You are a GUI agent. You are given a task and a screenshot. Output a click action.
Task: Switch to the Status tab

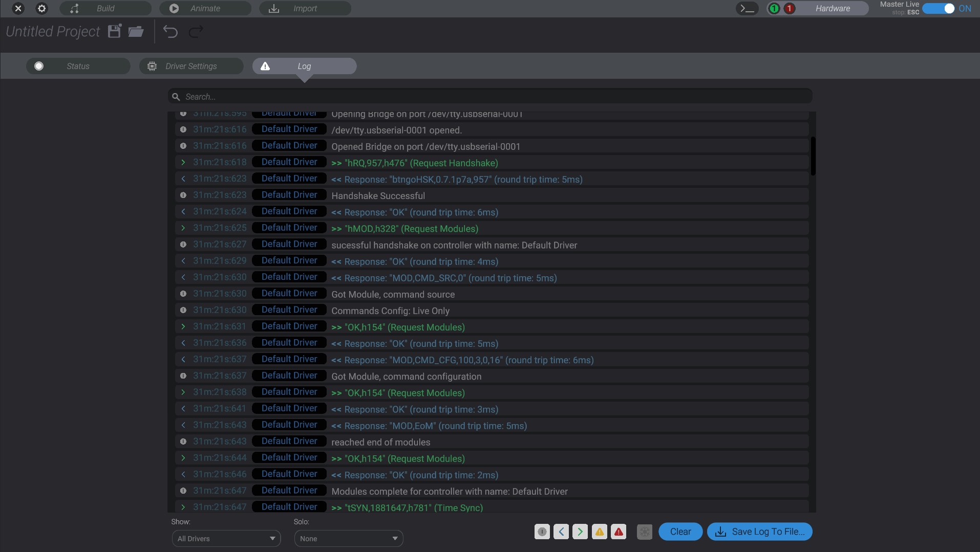tap(77, 65)
